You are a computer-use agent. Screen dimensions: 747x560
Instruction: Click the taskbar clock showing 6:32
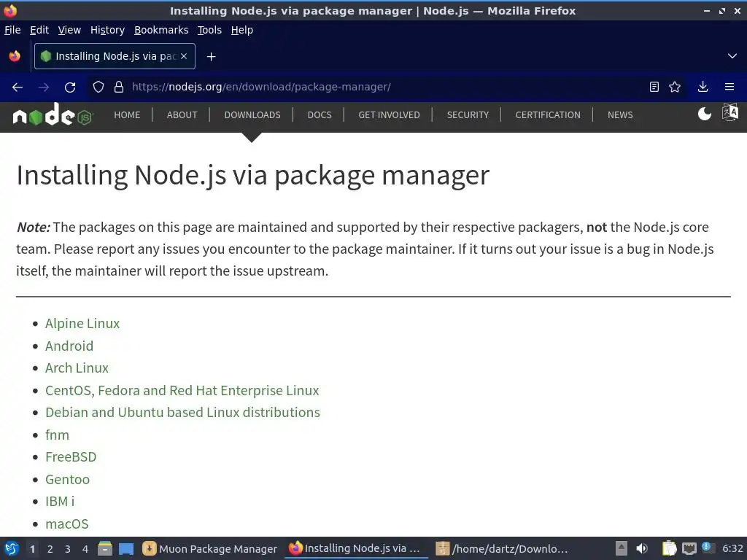coord(732,548)
